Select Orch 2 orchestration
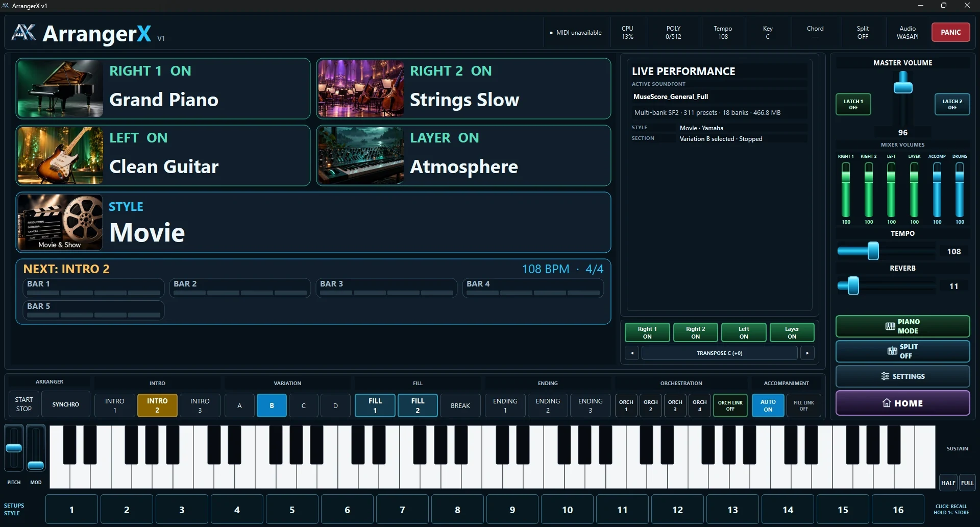Image resolution: width=980 pixels, height=527 pixels. pyautogui.click(x=651, y=405)
